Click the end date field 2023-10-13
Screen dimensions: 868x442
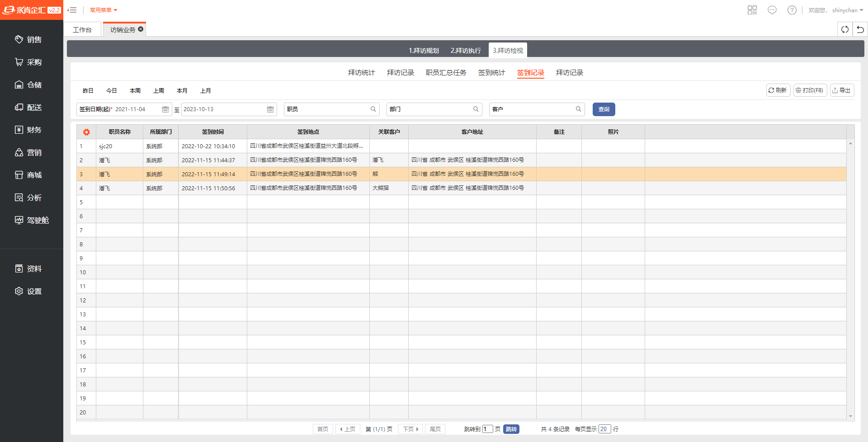coord(229,109)
